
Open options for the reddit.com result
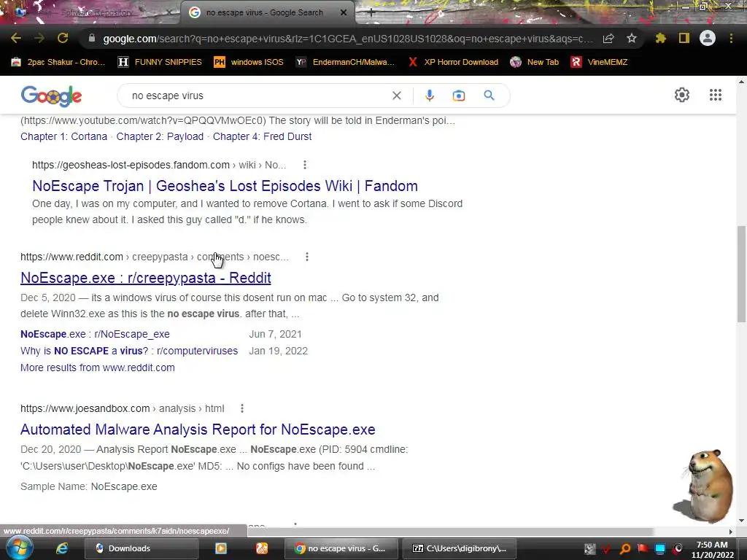tap(307, 257)
